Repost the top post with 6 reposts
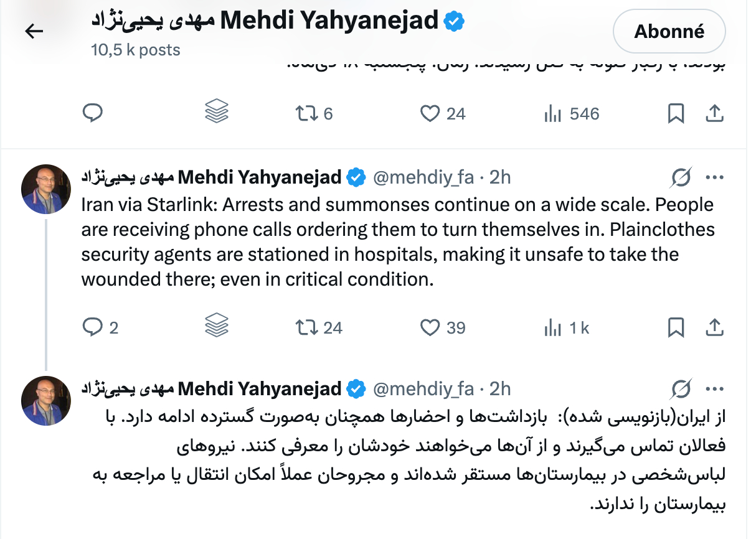 coord(306,113)
